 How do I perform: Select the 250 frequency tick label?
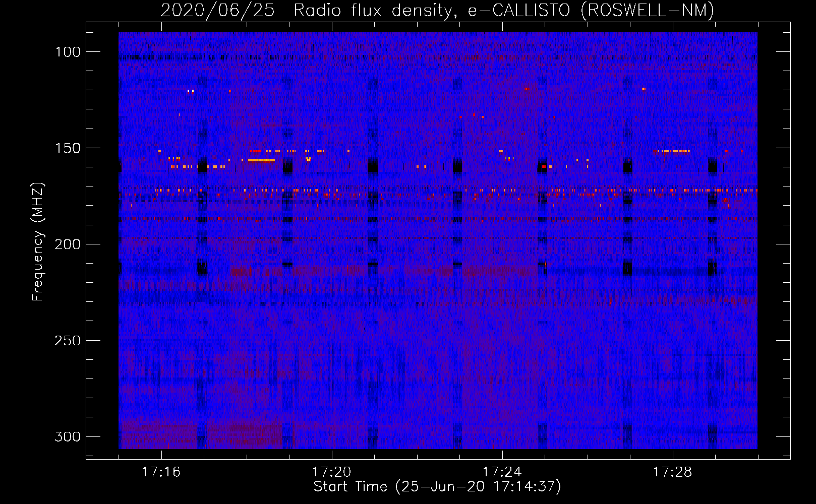click(x=68, y=341)
